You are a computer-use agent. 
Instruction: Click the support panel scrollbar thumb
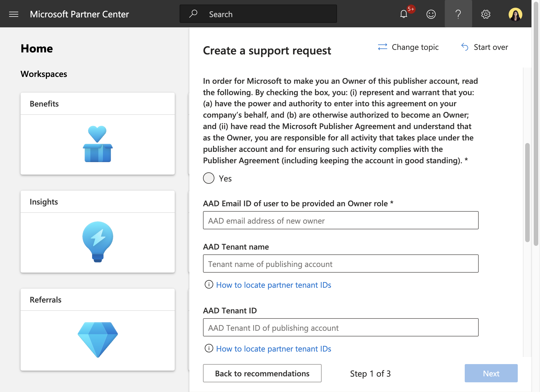pos(527,193)
